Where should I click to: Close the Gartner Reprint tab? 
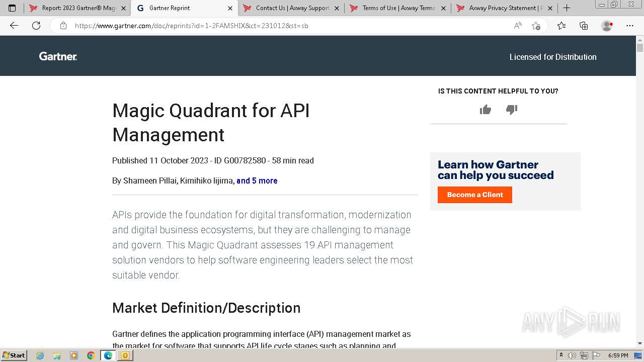tap(230, 8)
